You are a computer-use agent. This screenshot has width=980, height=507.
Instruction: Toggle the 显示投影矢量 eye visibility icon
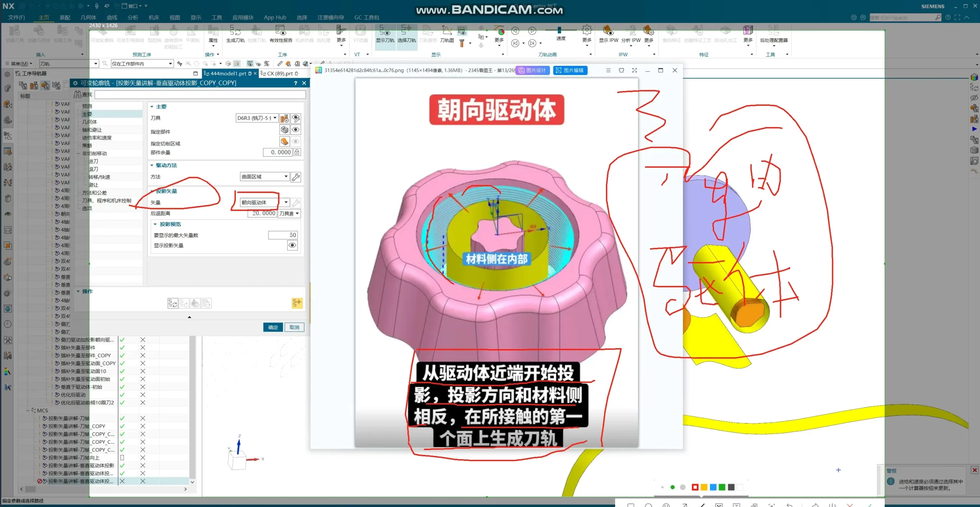(292, 245)
